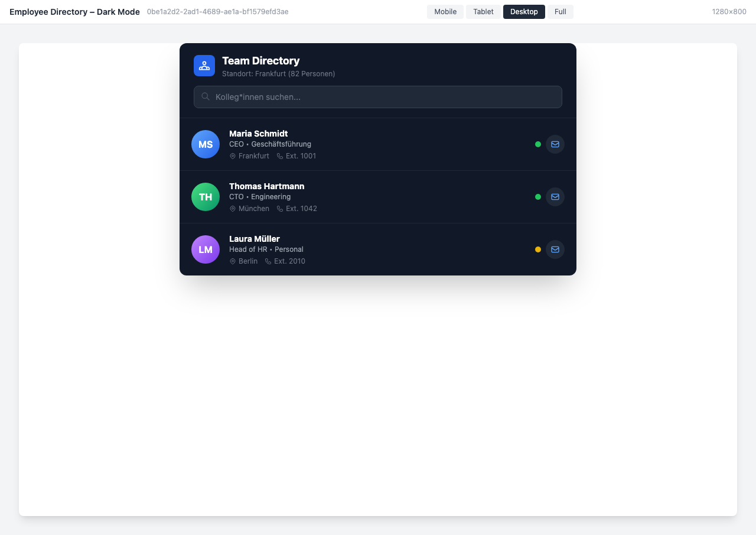Viewport: 756px width, 535px height.
Task: Click the location pin next to Frankfurt
Action: [x=233, y=156]
